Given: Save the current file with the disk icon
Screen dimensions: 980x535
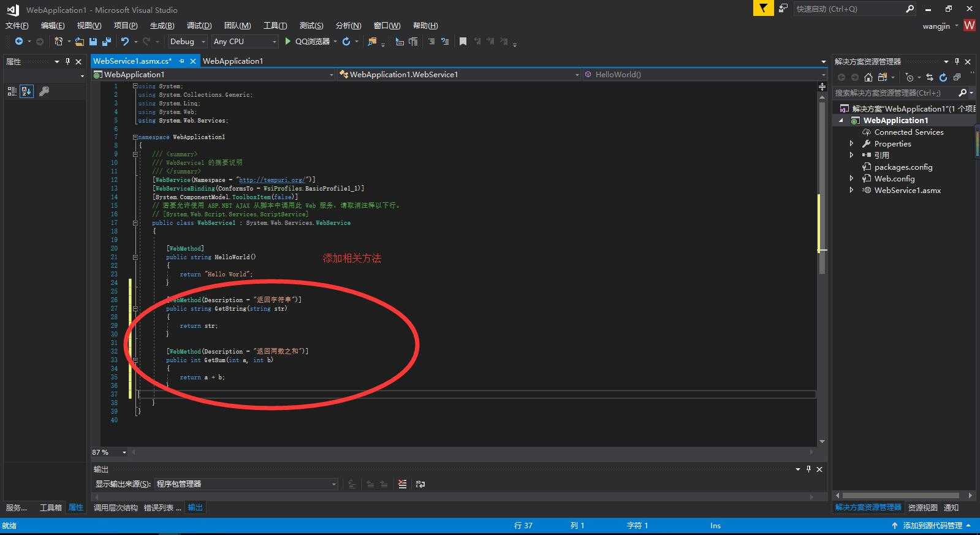Looking at the screenshot, I should pyautogui.click(x=93, y=42).
